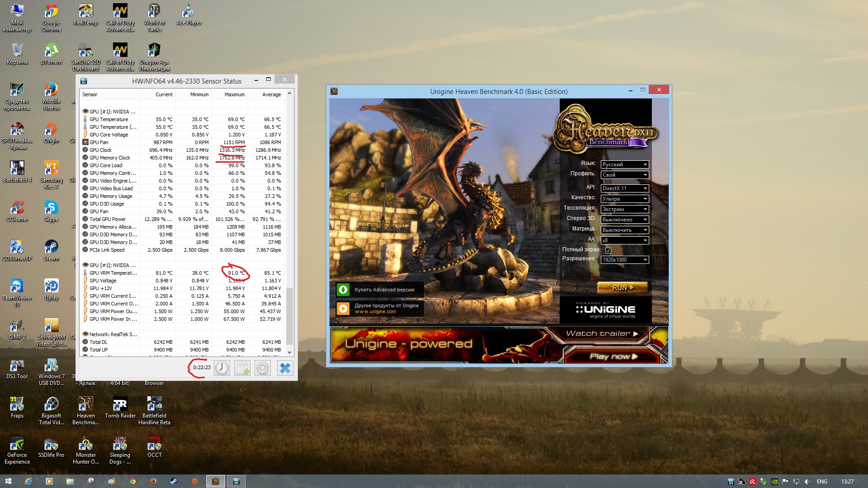The height and width of the screenshot is (488, 868).
Task: Click the Sensor column header
Action: coord(108,94)
